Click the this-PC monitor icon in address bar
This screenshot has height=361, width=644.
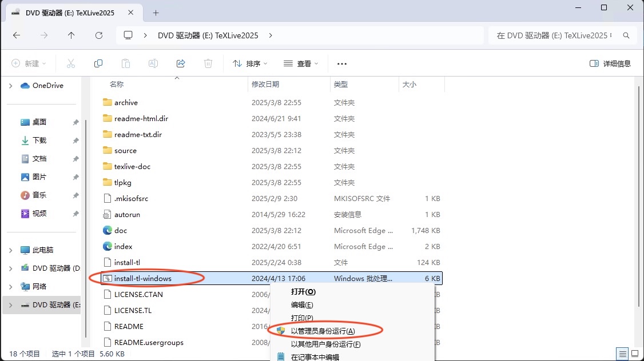pyautogui.click(x=128, y=35)
